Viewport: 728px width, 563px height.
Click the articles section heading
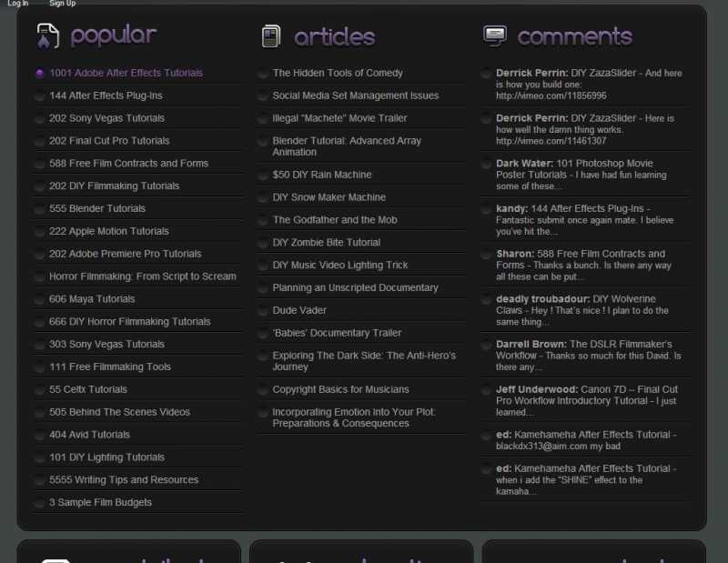pos(335,36)
